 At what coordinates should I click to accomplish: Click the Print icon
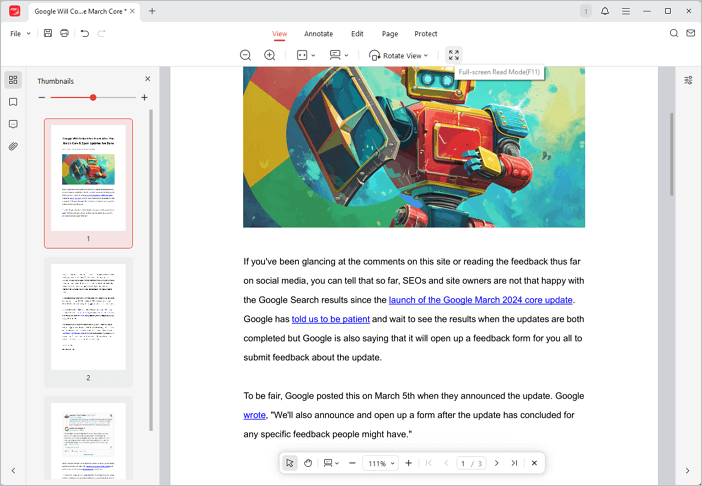click(x=64, y=33)
